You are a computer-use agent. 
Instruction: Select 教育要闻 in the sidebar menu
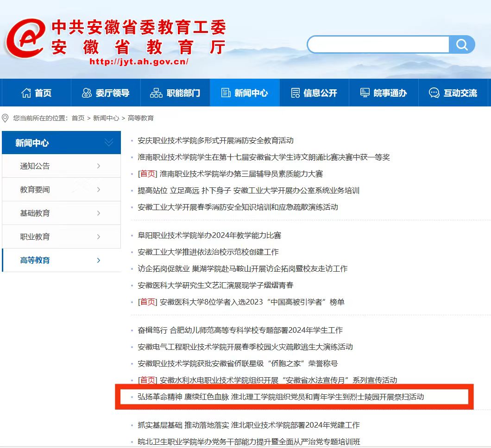[x=35, y=190]
